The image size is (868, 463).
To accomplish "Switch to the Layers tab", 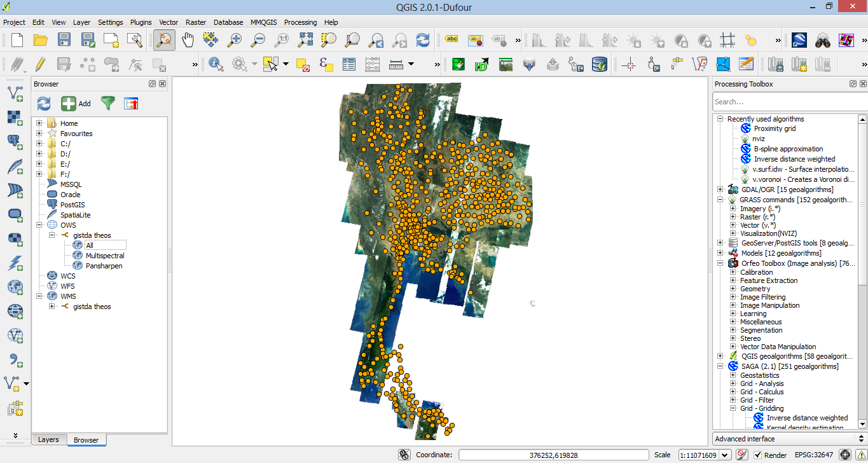I will pos(48,439).
